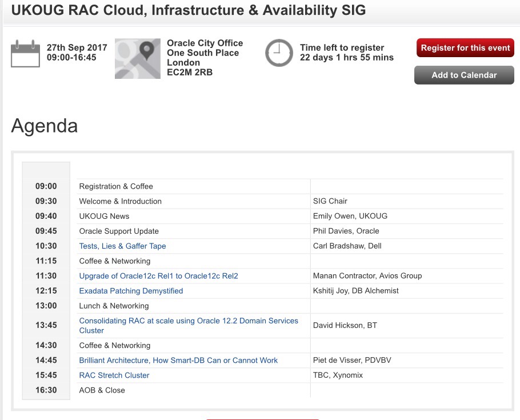Click the Oracle Support Update agenda row
The width and height of the screenshot is (520, 420).
[x=119, y=231]
